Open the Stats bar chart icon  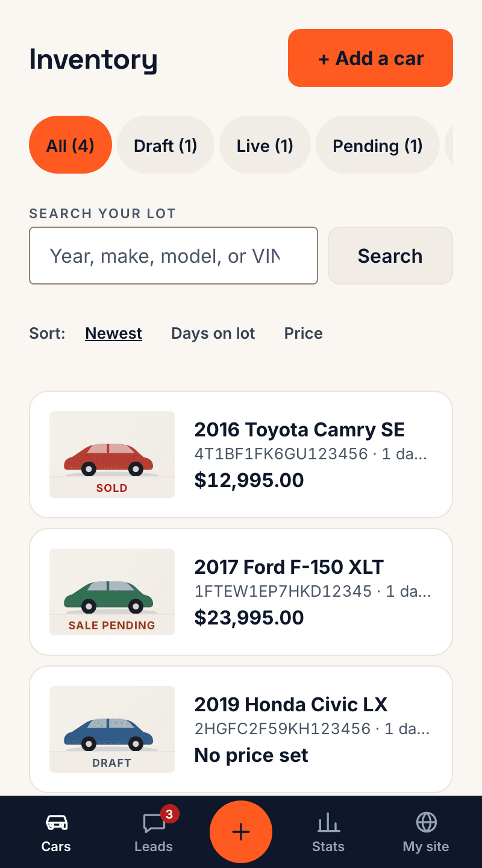click(x=328, y=822)
